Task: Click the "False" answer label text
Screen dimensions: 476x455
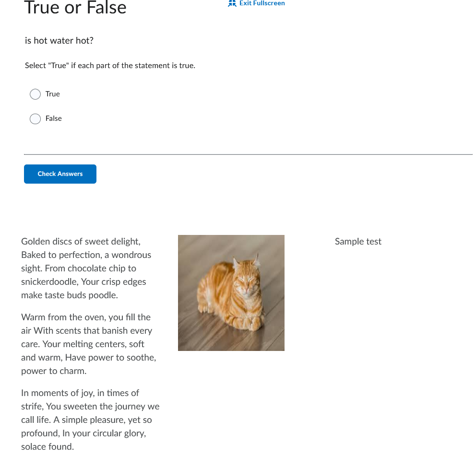Action: point(53,118)
